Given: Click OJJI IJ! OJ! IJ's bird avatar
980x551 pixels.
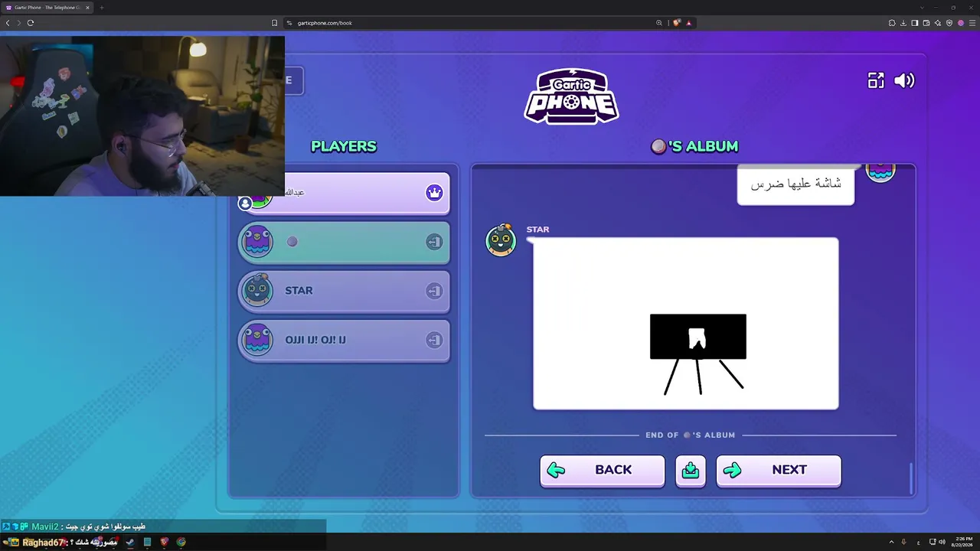Looking at the screenshot, I should [x=257, y=339].
